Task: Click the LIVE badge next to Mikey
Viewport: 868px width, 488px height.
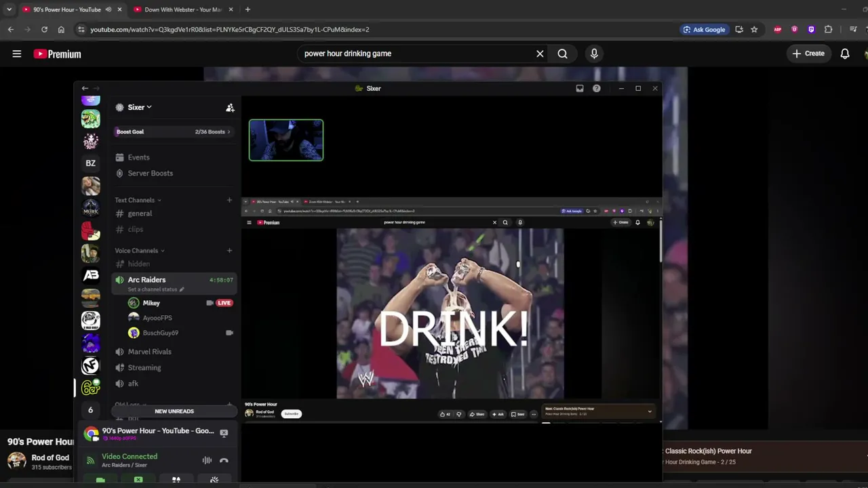Action: (x=224, y=303)
